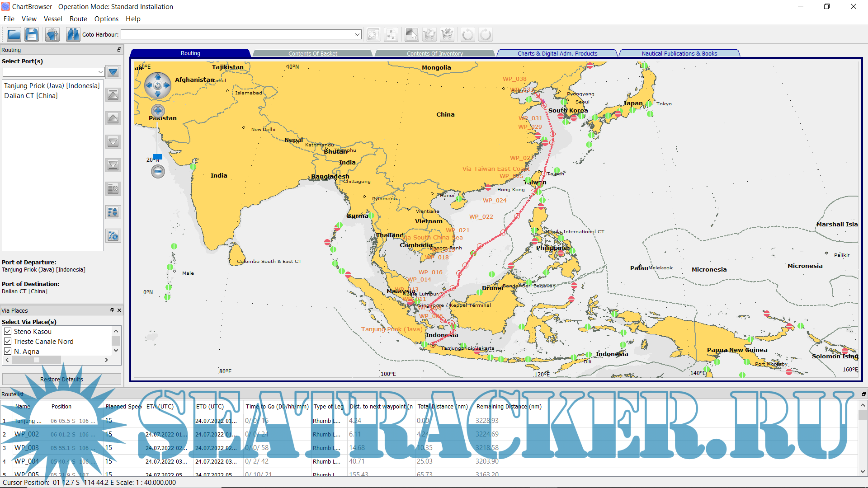Screen dimensions: 868x488
Task: Click the Save floppy disk icon
Action: point(32,34)
